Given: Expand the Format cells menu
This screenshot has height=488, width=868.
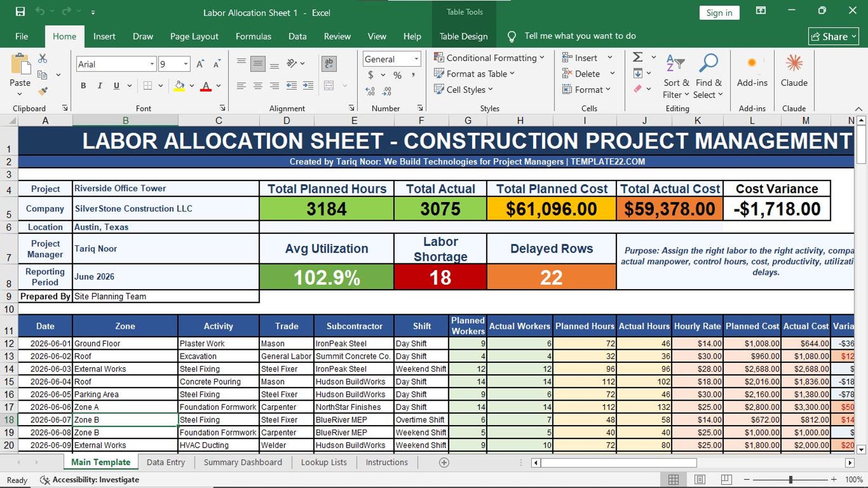Looking at the screenshot, I should tap(587, 89).
